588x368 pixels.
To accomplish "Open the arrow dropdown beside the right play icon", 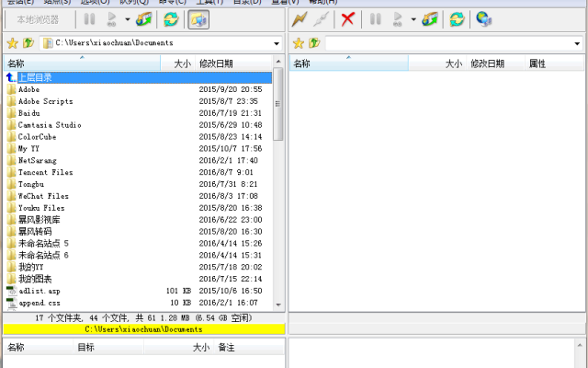I will 413,19.
